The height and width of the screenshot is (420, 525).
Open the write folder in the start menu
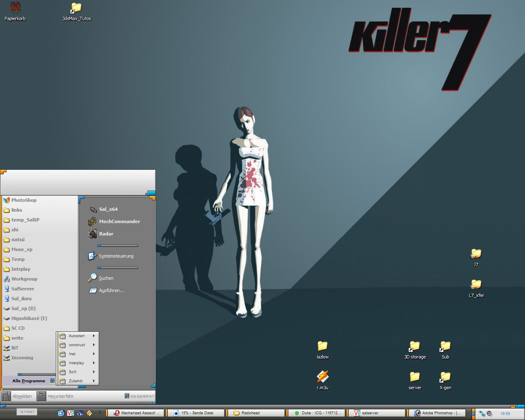click(14, 338)
